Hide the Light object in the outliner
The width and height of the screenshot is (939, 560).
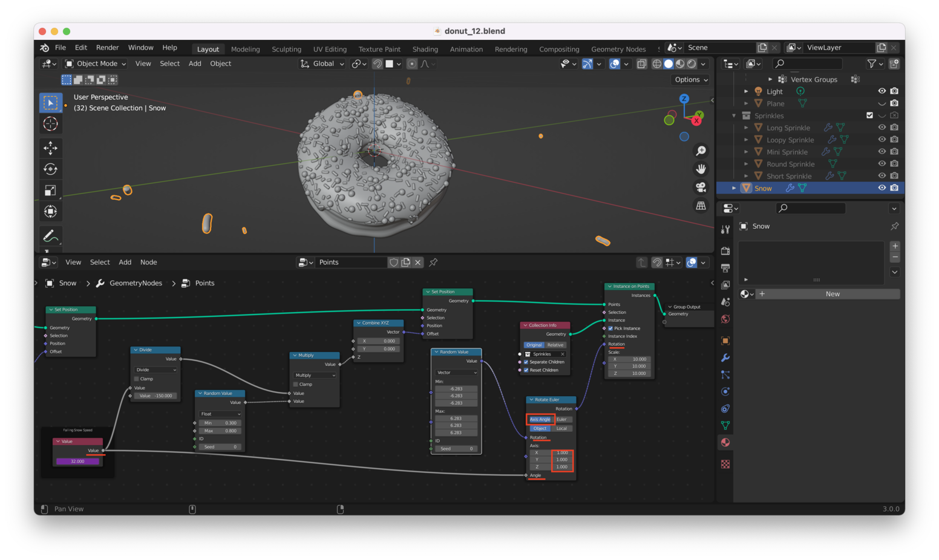(x=882, y=91)
